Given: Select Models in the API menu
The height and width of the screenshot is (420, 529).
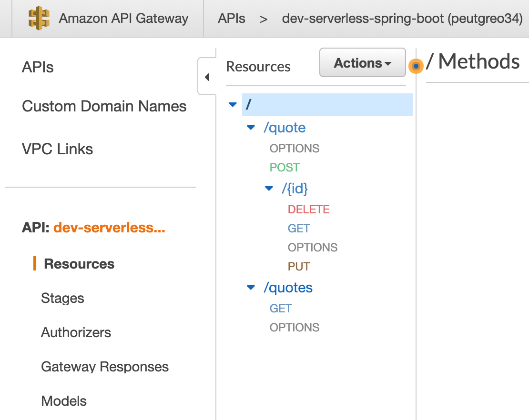Looking at the screenshot, I should pyautogui.click(x=64, y=401).
